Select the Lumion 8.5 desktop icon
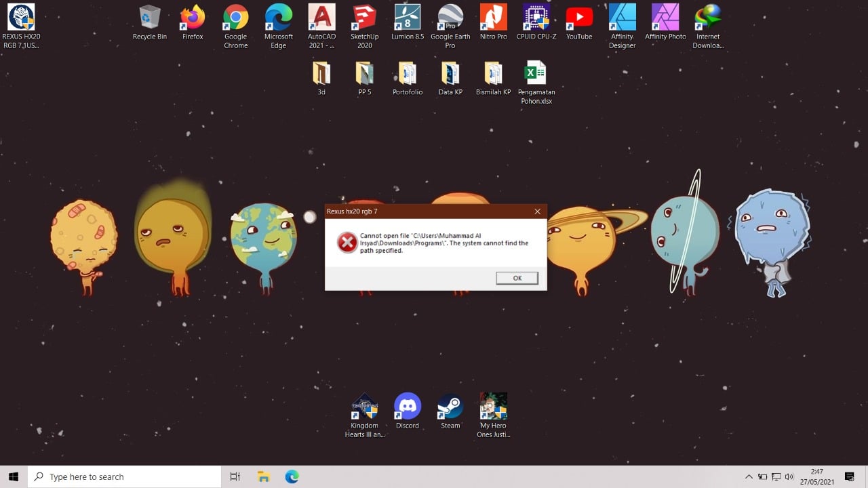This screenshot has width=868, height=488. point(408,22)
